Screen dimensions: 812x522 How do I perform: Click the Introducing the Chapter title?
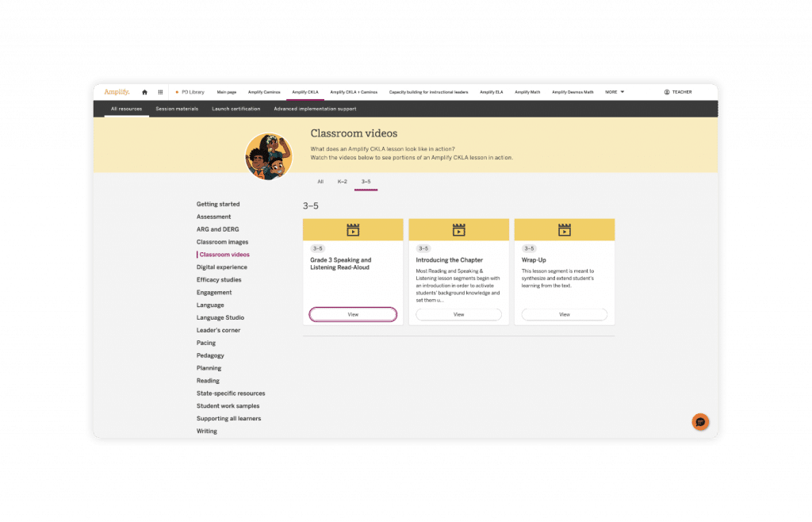point(450,260)
